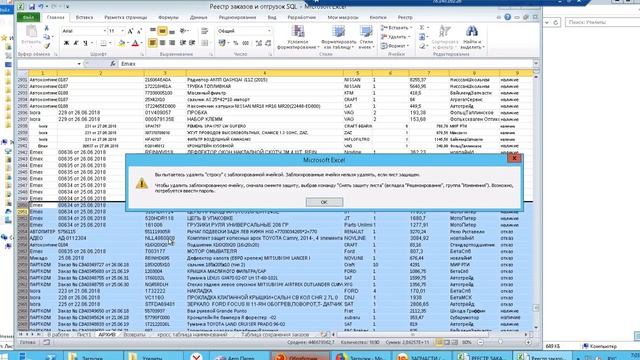Click the increase decimal icon
Viewport: 640px width, 360px height.
[259, 43]
